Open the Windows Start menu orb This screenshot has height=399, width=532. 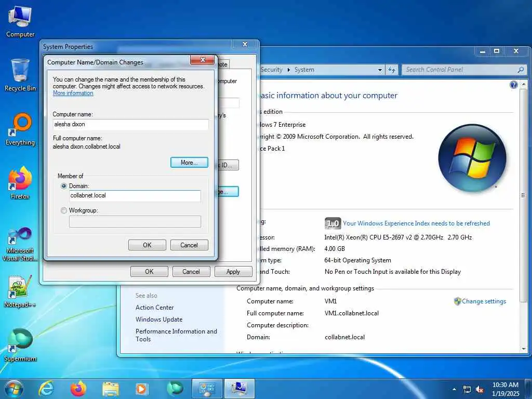[14, 389]
